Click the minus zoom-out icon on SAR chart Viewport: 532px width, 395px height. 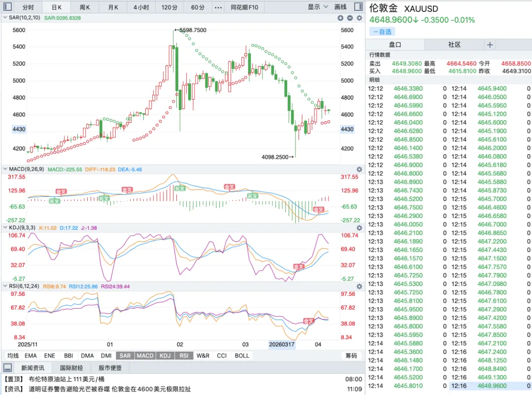coord(350,18)
